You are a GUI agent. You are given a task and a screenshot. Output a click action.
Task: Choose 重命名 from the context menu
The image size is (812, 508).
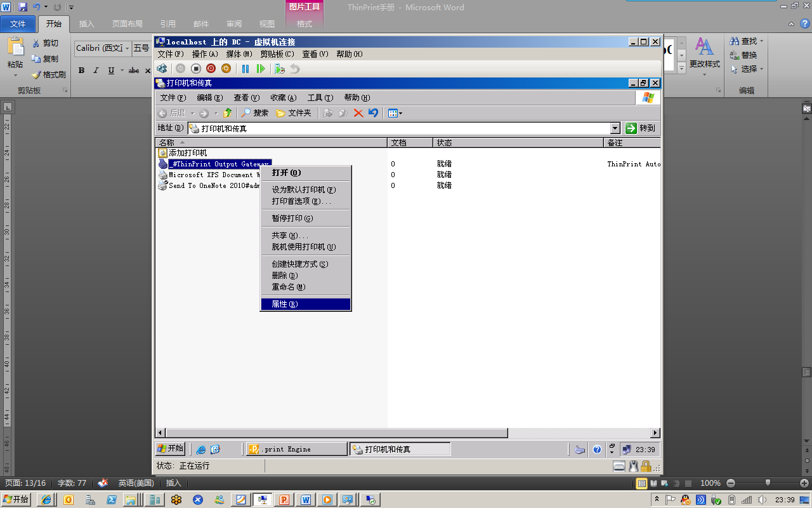point(306,287)
